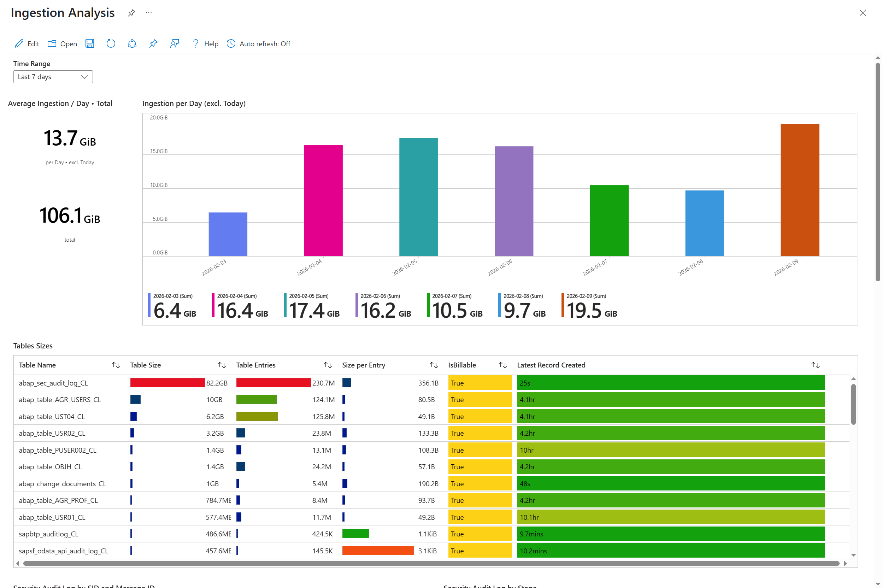Open a workbook with the Open button
Image resolution: width=882 pixels, height=588 pixels.
point(62,43)
